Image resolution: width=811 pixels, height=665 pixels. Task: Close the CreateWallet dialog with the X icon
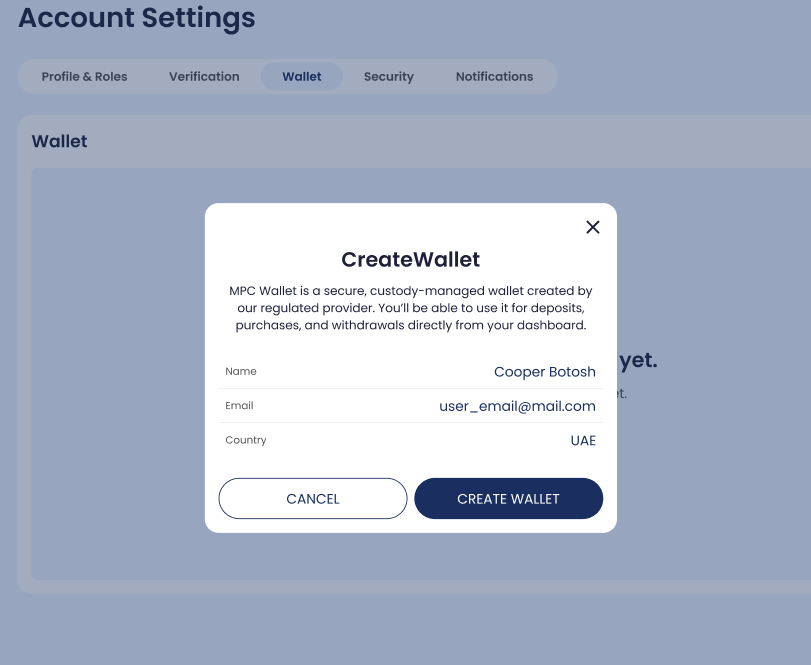593,227
